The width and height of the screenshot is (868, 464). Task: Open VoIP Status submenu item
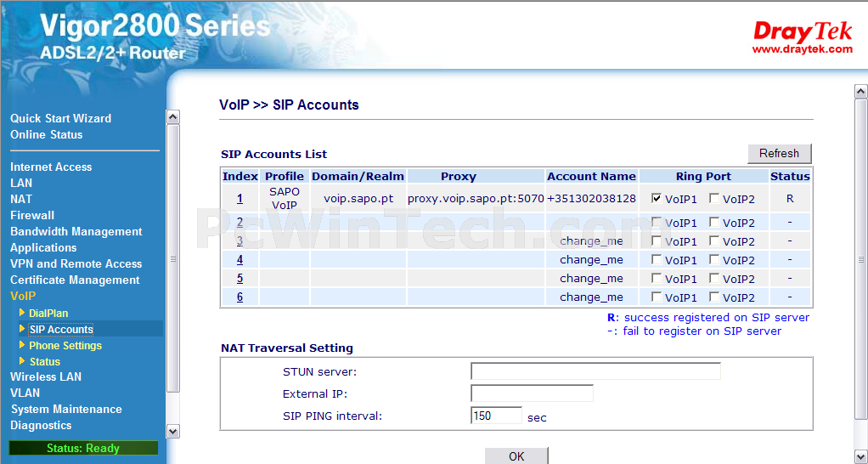point(45,361)
